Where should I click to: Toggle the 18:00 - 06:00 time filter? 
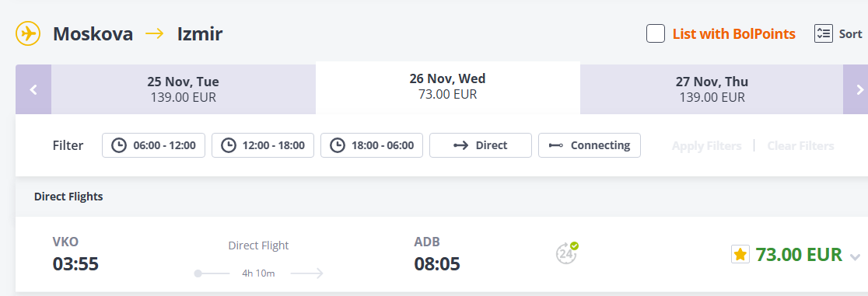click(372, 145)
